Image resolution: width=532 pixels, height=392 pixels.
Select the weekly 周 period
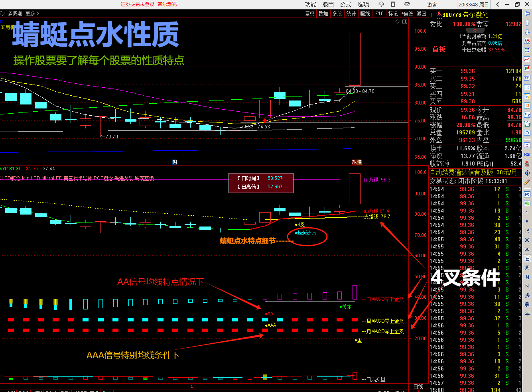click(527, 268)
